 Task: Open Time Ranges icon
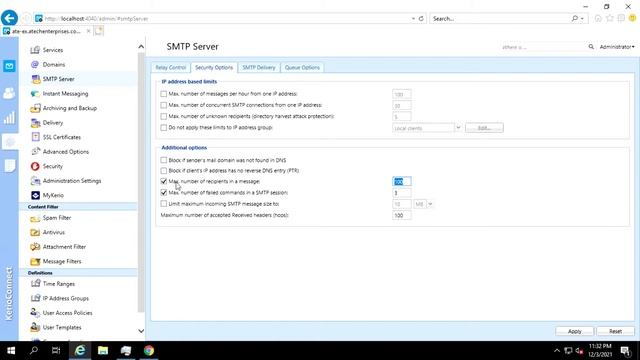pos(35,284)
